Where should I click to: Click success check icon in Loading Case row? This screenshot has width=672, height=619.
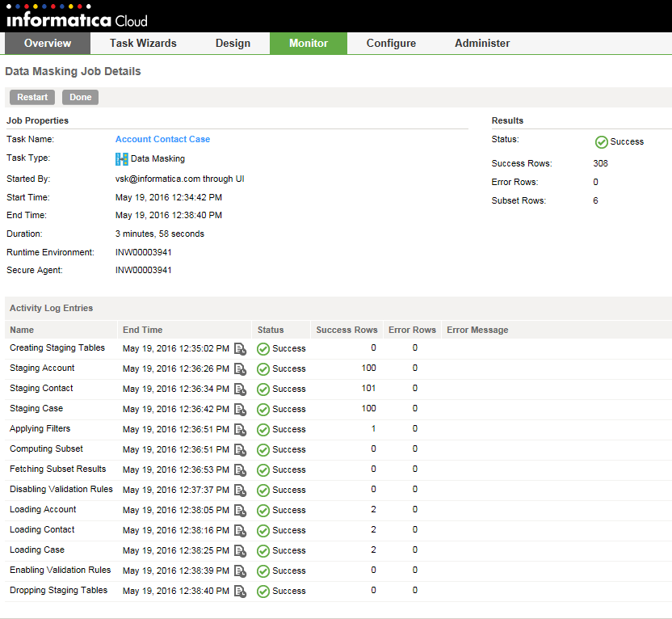coord(263,551)
